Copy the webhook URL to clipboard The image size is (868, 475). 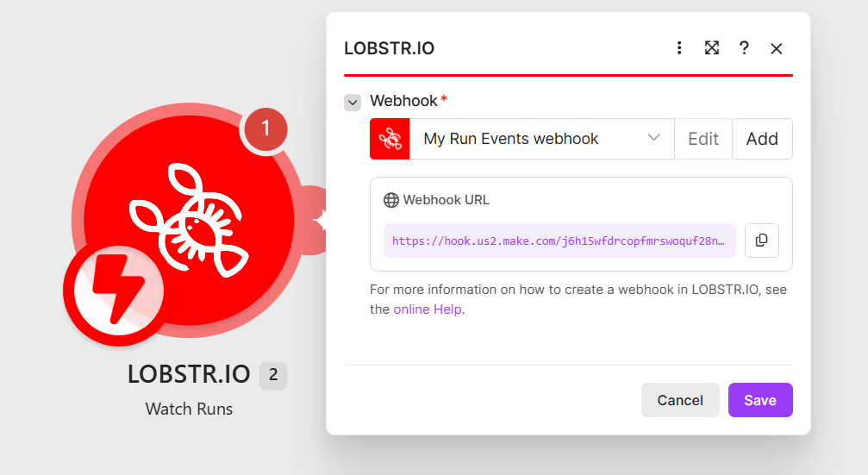[762, 241]
